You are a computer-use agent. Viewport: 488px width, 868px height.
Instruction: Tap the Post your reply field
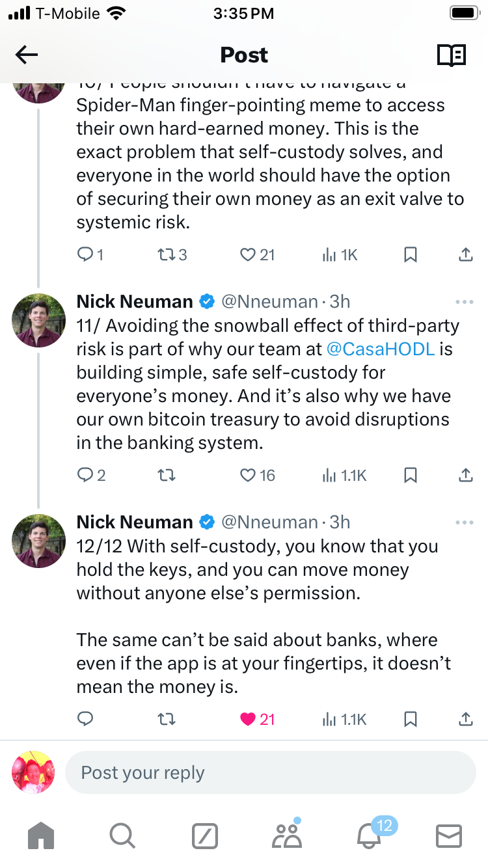pyautogui.click(x=270, y=773)
